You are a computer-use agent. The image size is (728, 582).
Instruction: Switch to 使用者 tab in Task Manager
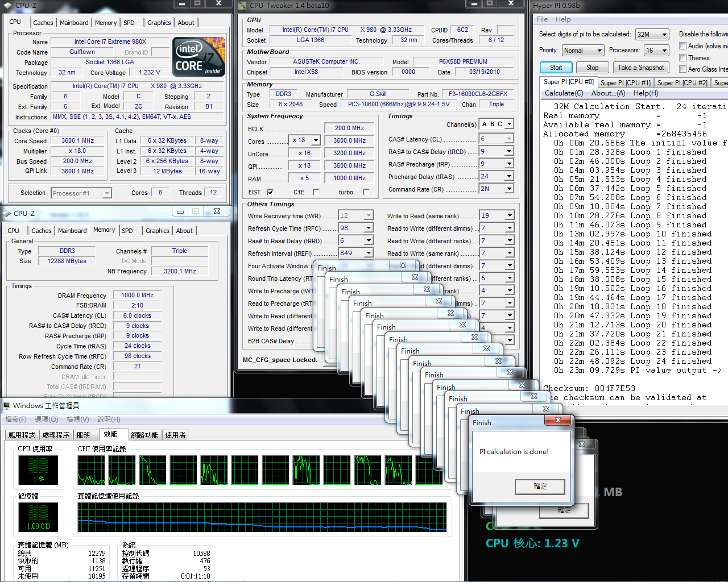(x=175, y=435)
